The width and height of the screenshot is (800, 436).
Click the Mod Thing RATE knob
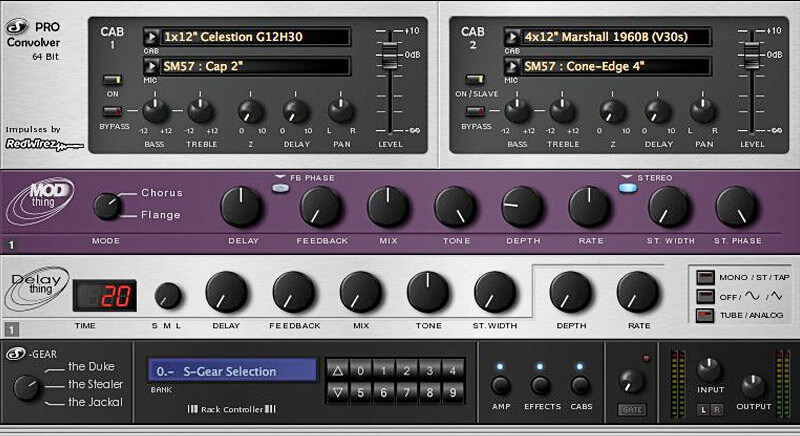pyautogui.click(x=590, y=207)
